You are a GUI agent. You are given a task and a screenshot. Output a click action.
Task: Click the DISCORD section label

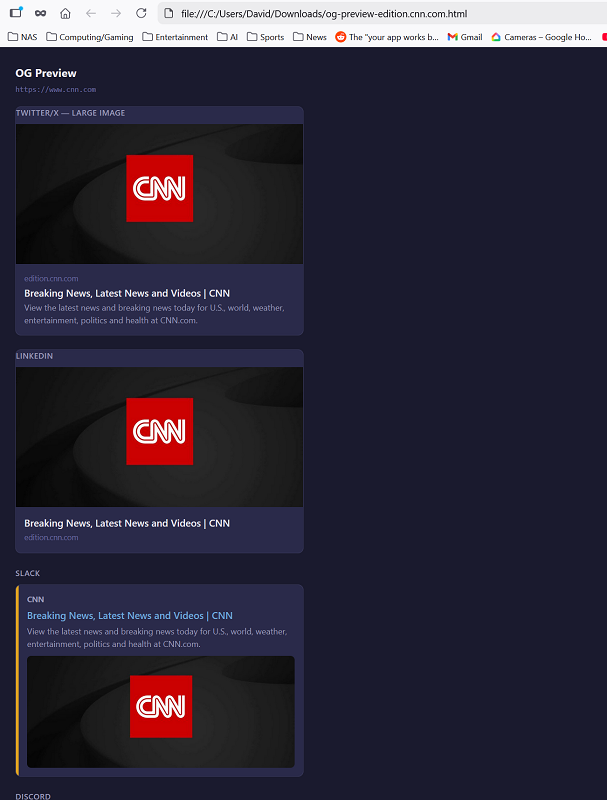coord(33,796)
